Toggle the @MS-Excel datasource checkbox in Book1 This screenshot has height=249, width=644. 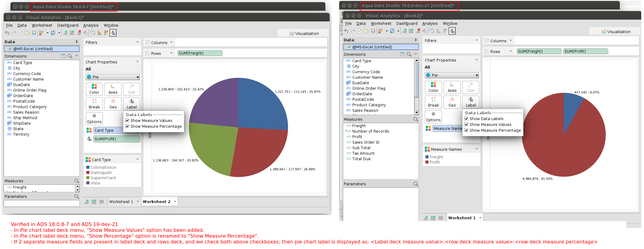point(10,49)
